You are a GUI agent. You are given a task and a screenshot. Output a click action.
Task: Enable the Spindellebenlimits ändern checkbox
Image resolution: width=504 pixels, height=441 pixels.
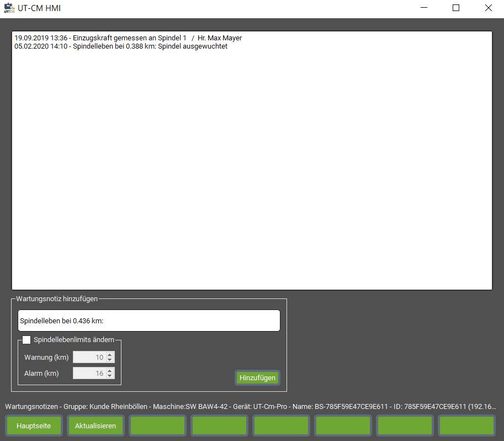click(26, 340)
